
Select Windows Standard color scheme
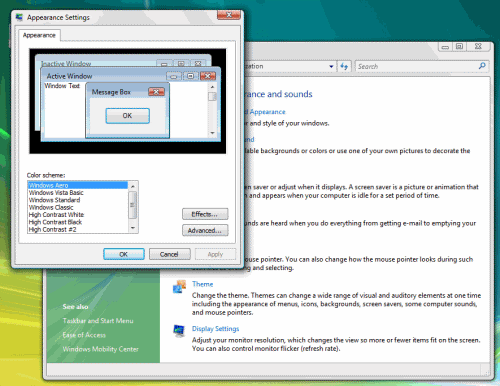coord(78,200)
